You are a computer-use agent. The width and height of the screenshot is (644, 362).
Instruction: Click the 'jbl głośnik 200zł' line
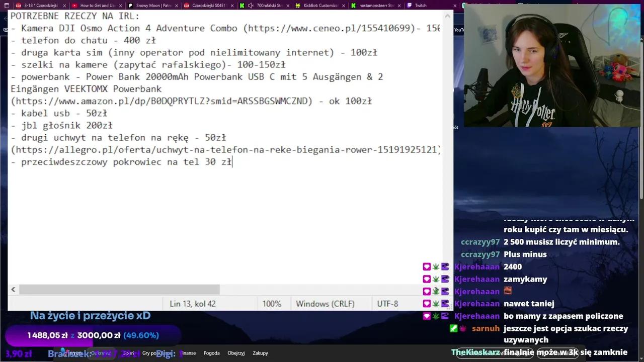(x=61, y=125)
